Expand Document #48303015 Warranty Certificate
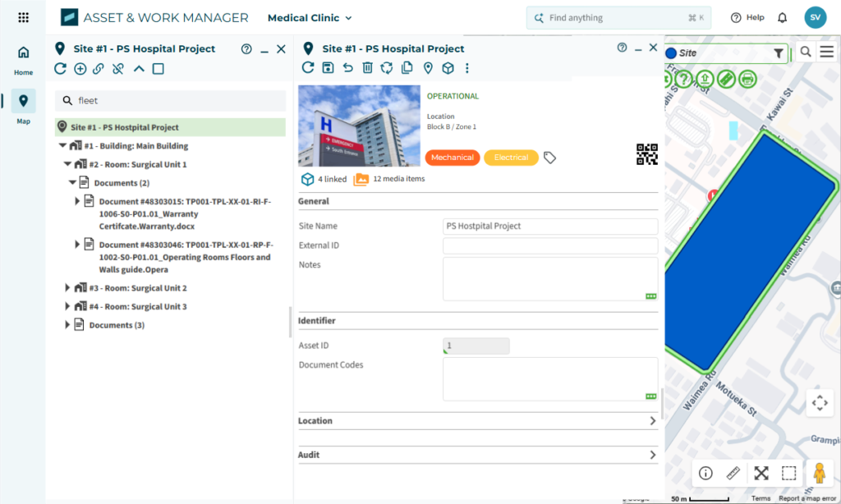The width and height of the screenshot is (841, 504). [76, 201]
